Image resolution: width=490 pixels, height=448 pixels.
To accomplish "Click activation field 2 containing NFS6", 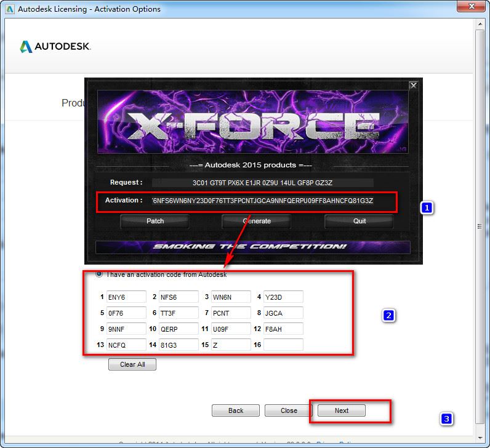I will pyautogui.click(x=179, y=297).
